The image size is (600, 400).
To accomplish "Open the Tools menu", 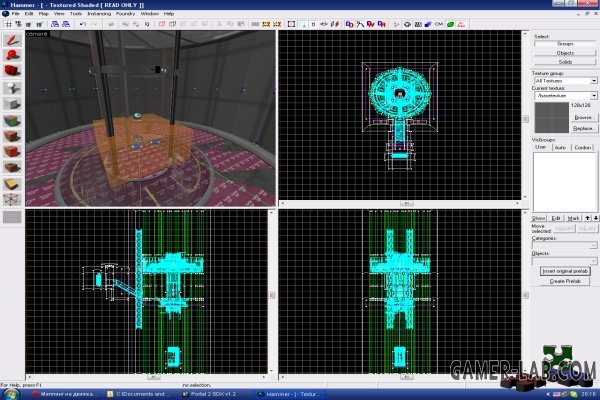I will (x=76, y=14).
